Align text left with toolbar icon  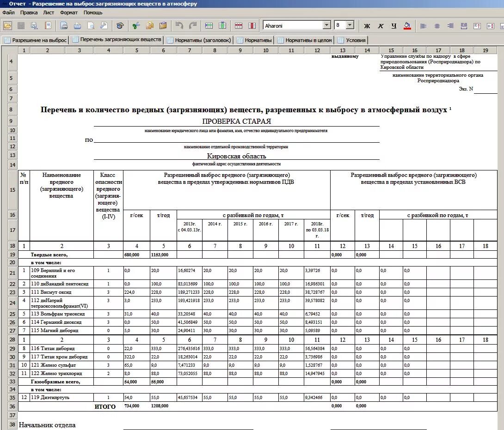pos(424,26)
